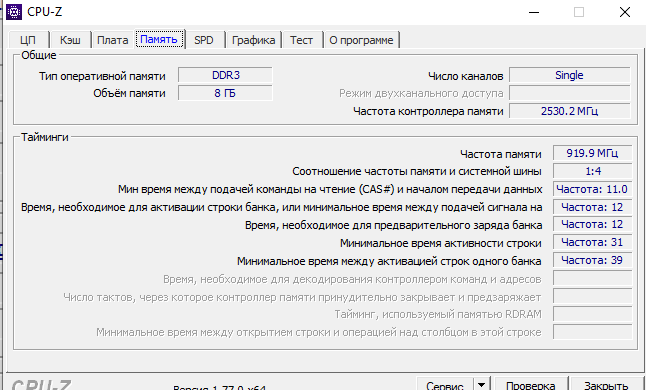The height and width of the screenshot is (390, 646).
Task: Click the Частота: 11.0 CAS value
Action: [592, 189]
